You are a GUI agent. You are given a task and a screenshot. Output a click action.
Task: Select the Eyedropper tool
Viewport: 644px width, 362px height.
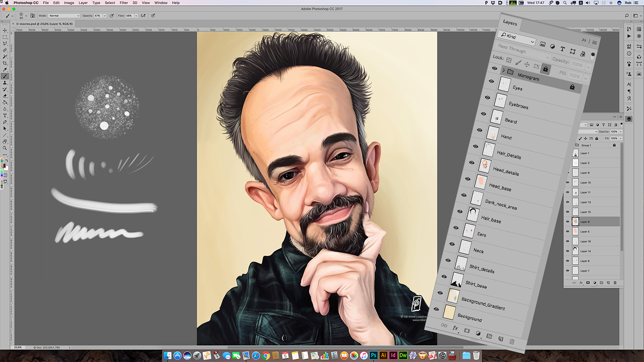(x=5, y=70)
